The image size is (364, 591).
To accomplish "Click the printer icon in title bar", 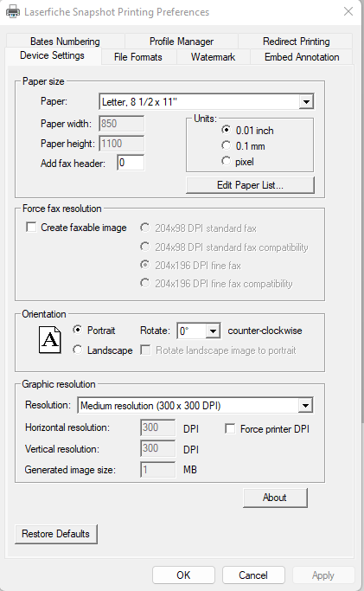I will click(13, 12).
